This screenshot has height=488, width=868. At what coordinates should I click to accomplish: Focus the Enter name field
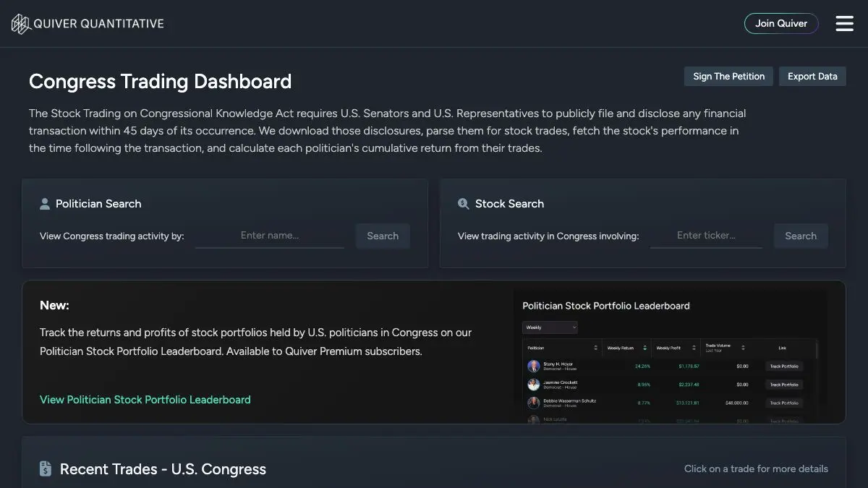(x=270, y=236)
